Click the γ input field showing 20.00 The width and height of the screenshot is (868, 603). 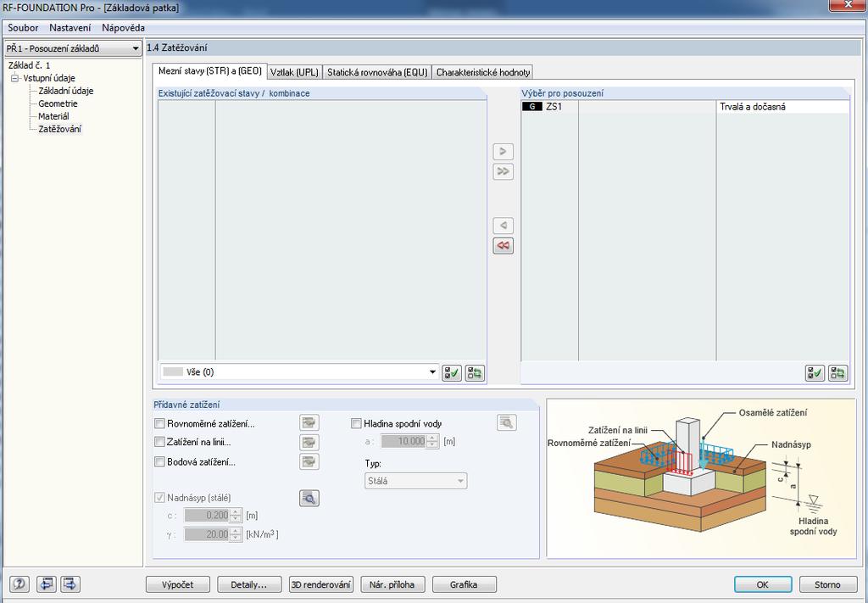(x=207, y=534)
